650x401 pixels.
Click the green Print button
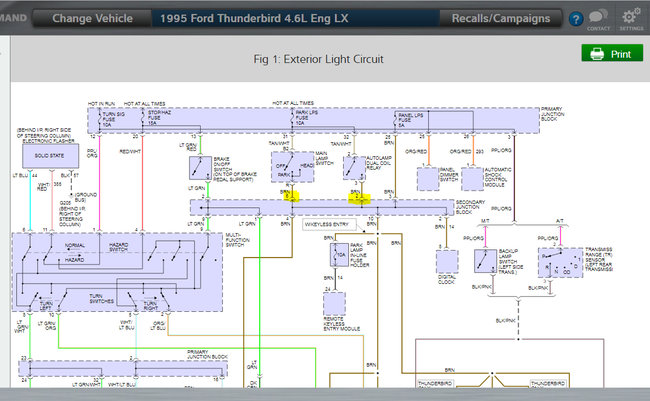pos(612,53)
